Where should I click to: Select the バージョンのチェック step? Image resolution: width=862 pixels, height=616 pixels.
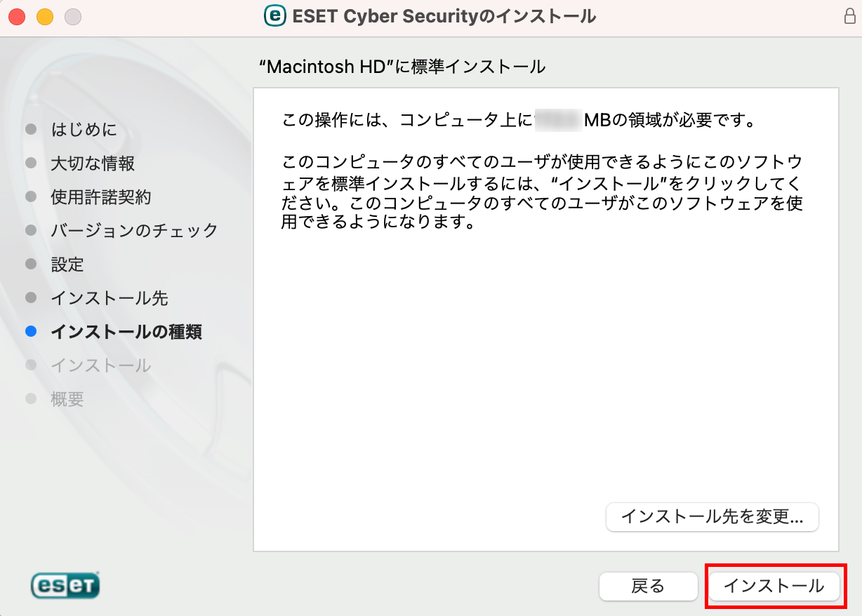click(135, 230)
